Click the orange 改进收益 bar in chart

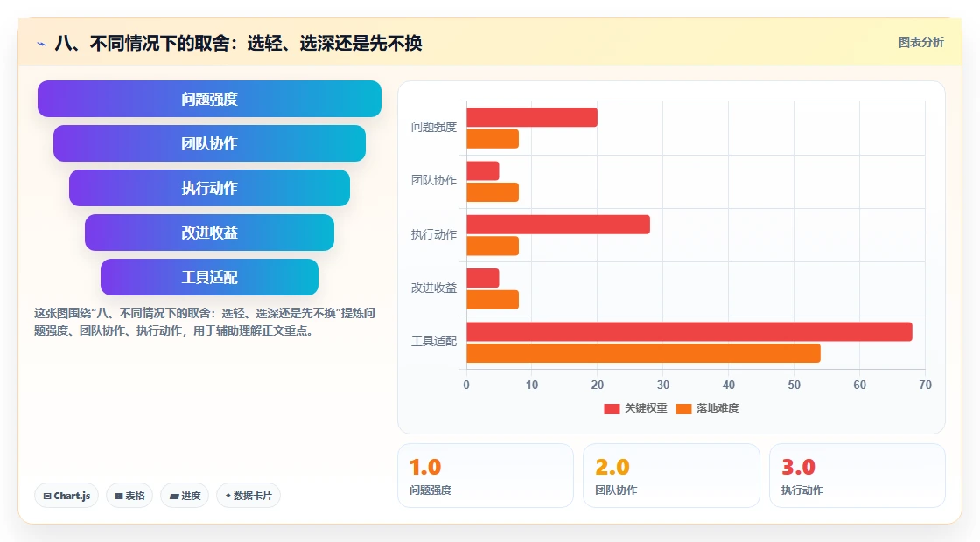(x=493, y=300)
